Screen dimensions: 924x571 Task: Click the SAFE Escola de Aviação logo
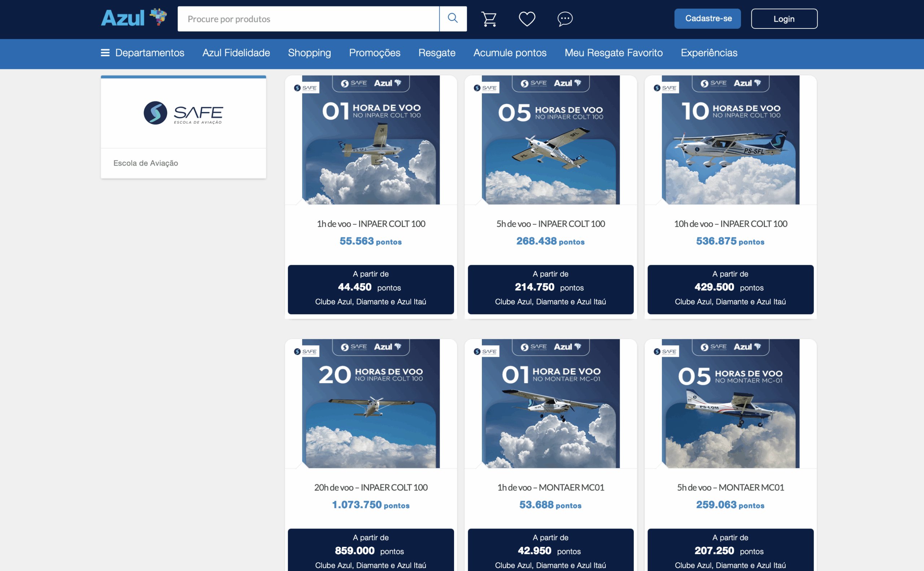coord(183,113)
